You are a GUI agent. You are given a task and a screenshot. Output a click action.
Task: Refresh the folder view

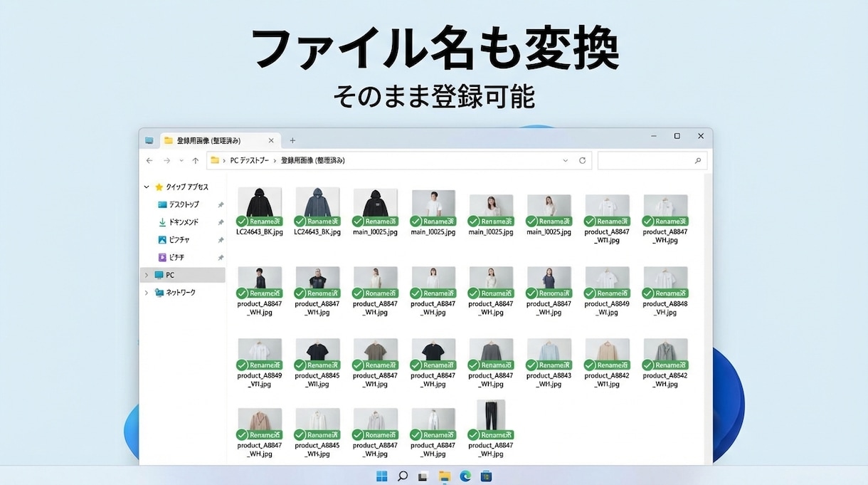tap(583, 161)
